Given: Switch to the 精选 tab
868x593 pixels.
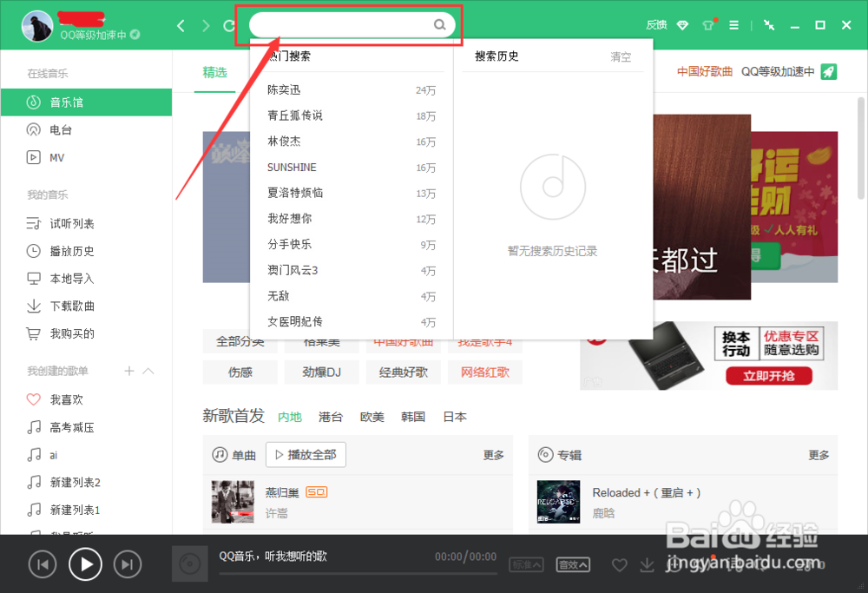Looking at the screenshot, I should (214, 73).
